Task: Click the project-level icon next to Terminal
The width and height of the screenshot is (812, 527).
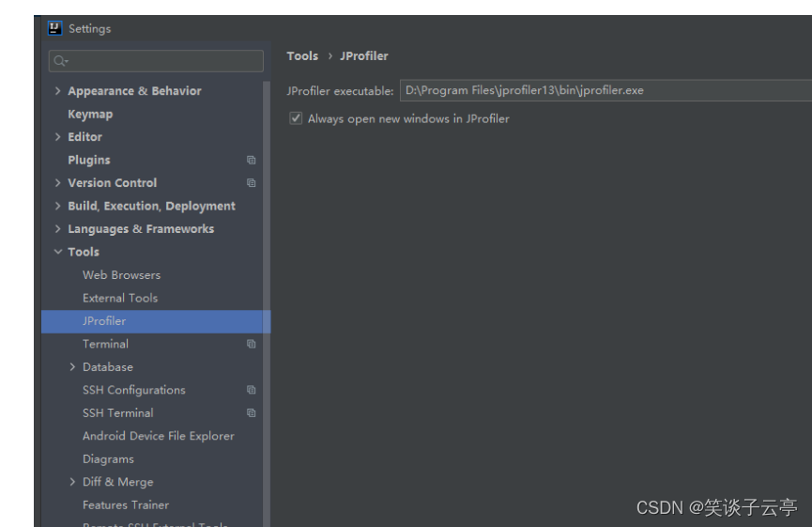Action: [x=252, y=344]
